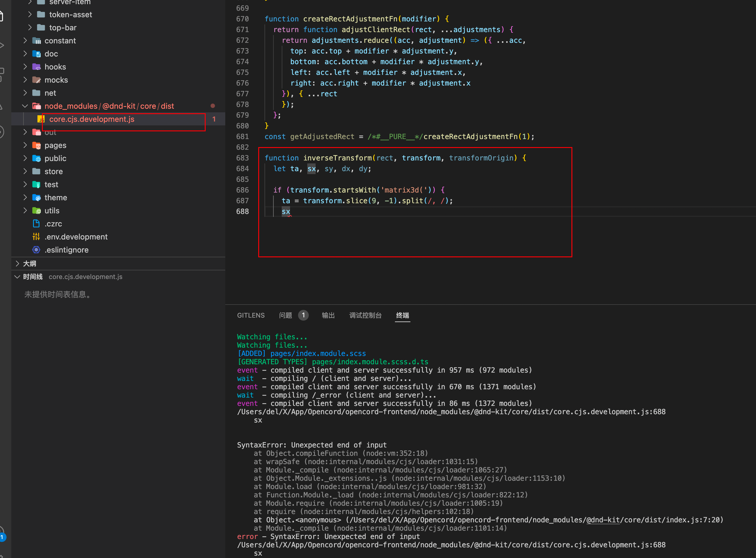Click the blue notification badge in activity bar
The width and height of the screenshot is (756, 558).
pos(2,537)
